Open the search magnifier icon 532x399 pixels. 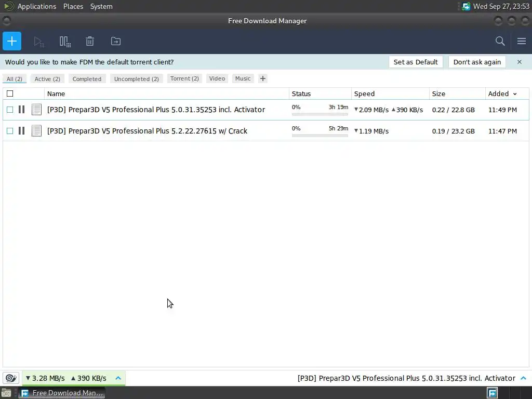pyautogui.click(x=500, y=42)
